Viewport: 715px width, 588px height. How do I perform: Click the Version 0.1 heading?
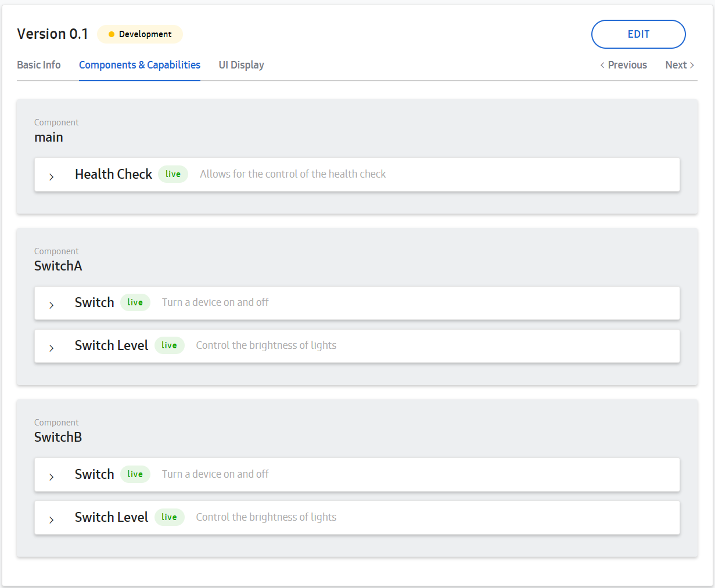(x=52, y=34)
